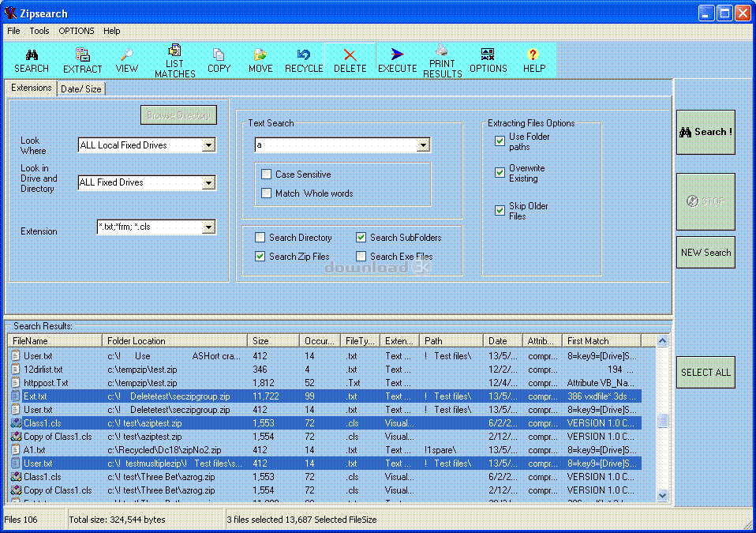Select the httppost.Txt row
The height and width of the screenshot is (533, 756).
[x=326, y=382]
